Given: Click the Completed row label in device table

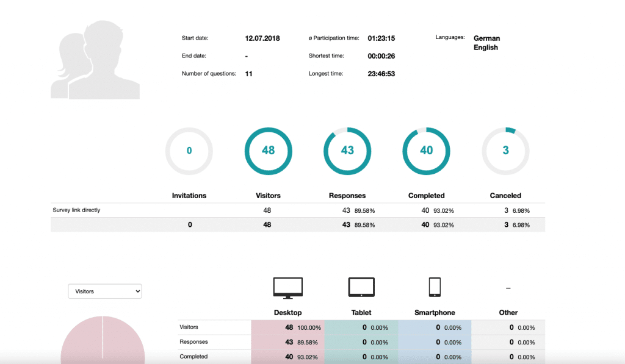Looking at the screenshot, I should (x=193, y=357).
